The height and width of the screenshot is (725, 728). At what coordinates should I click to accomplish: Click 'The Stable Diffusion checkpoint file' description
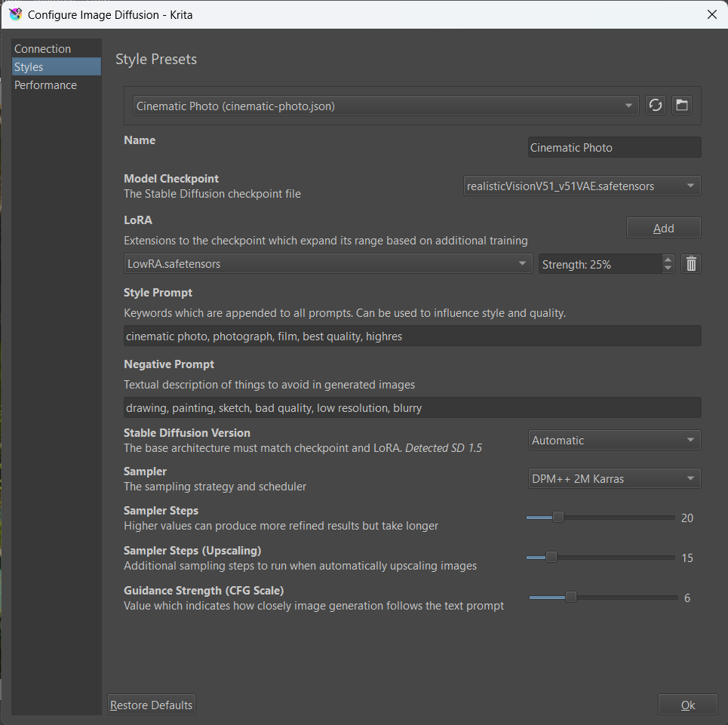[212, 194]
